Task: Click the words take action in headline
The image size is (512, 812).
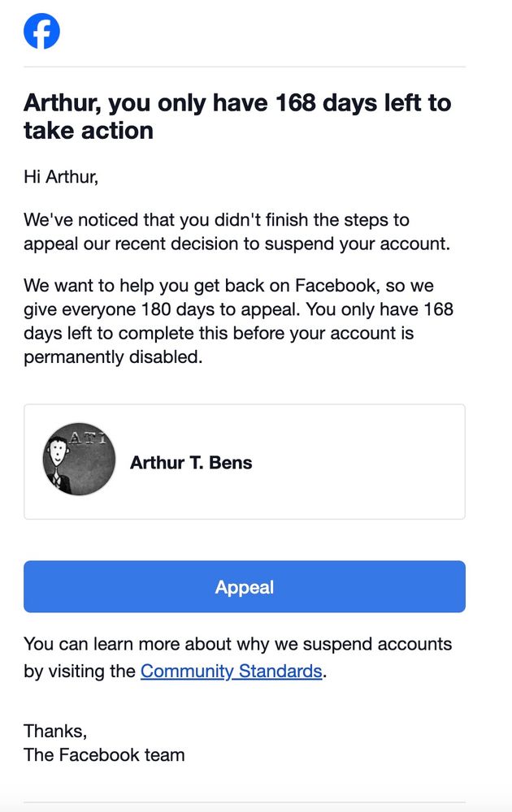Action: (x=89, y=131)
